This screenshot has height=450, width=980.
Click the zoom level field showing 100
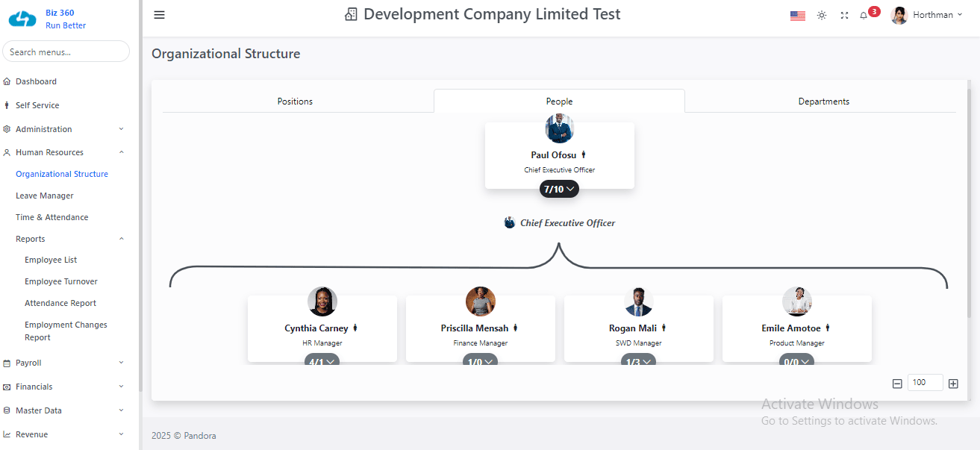pyautogui.click(x=926, y=383)
